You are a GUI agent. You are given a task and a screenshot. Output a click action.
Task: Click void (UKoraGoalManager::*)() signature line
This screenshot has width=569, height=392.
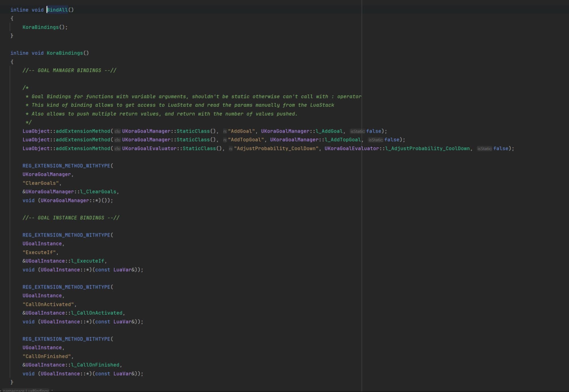coord(68,201)
